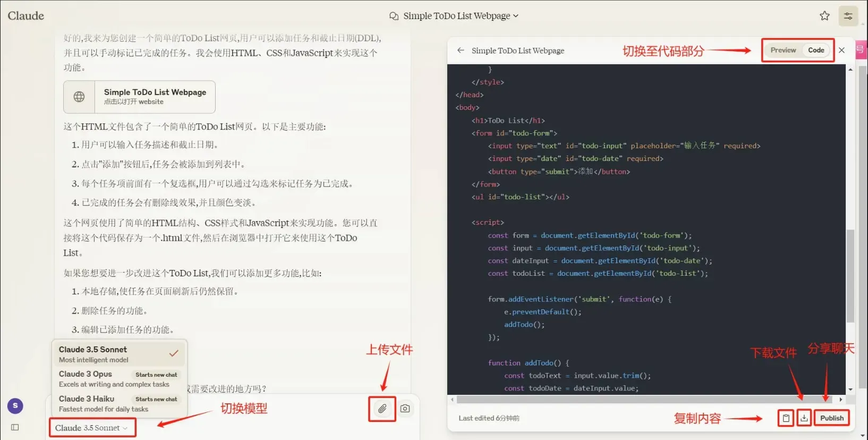
Task: Click the input type="date" code line
Action: coord(575,159)
